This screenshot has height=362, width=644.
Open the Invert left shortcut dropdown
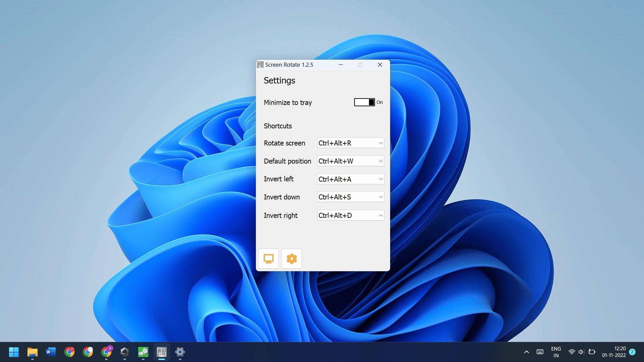pyautogui.click(x=351, y=179)
